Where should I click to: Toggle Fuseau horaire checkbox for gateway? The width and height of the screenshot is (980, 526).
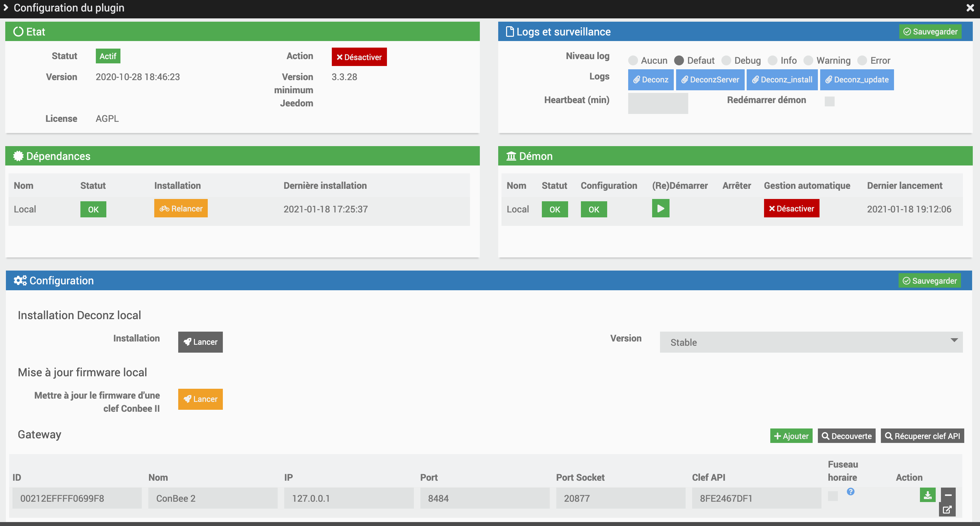point(833,496)
